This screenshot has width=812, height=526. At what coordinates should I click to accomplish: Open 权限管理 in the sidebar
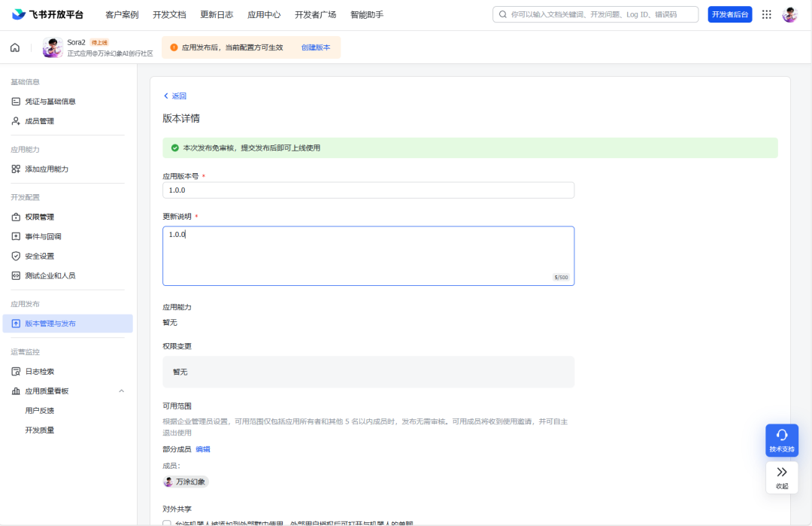[x=40, y=217]
